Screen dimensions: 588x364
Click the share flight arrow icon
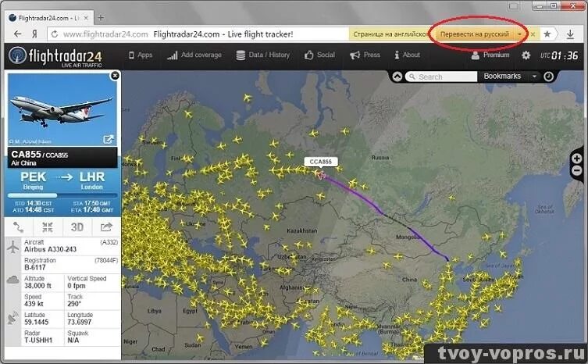(106, 227)
